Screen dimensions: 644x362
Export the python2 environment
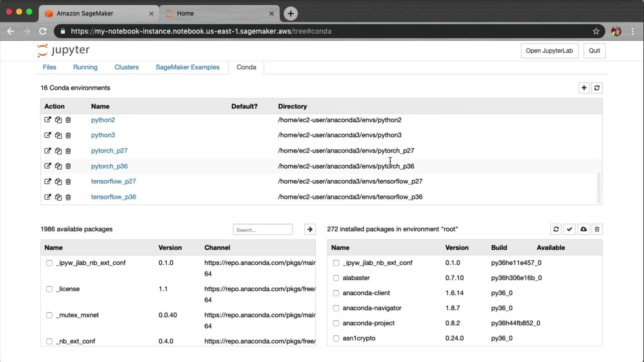point(47,120)
